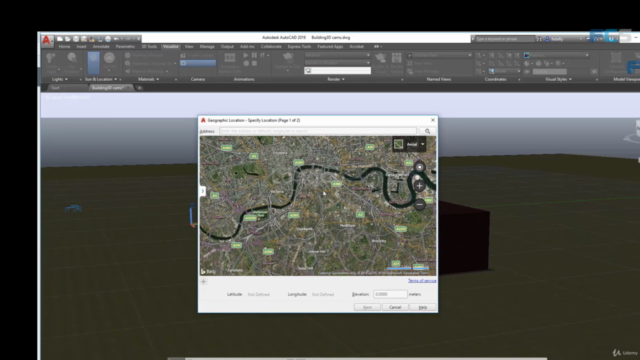Open the Annotate ribbon tab

(x=101, y=47)
